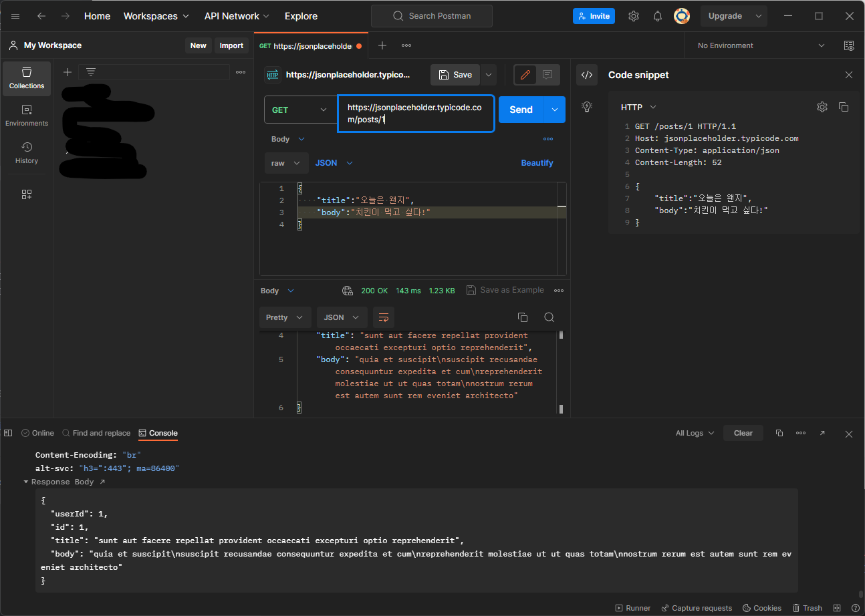Change the request JSON format dropdown

(x=334, y=163)
